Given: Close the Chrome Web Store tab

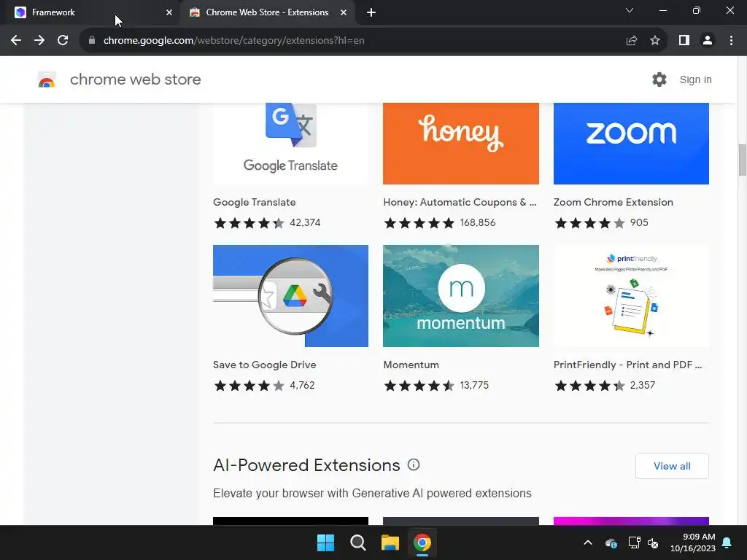Looking at the screenshot, I should (344, 13).
